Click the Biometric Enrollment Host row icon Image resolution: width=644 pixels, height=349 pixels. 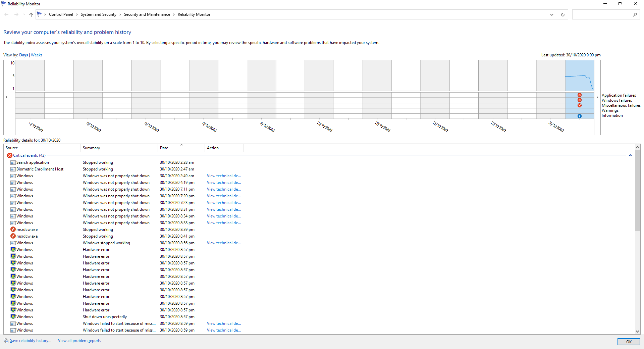point(13,169)
